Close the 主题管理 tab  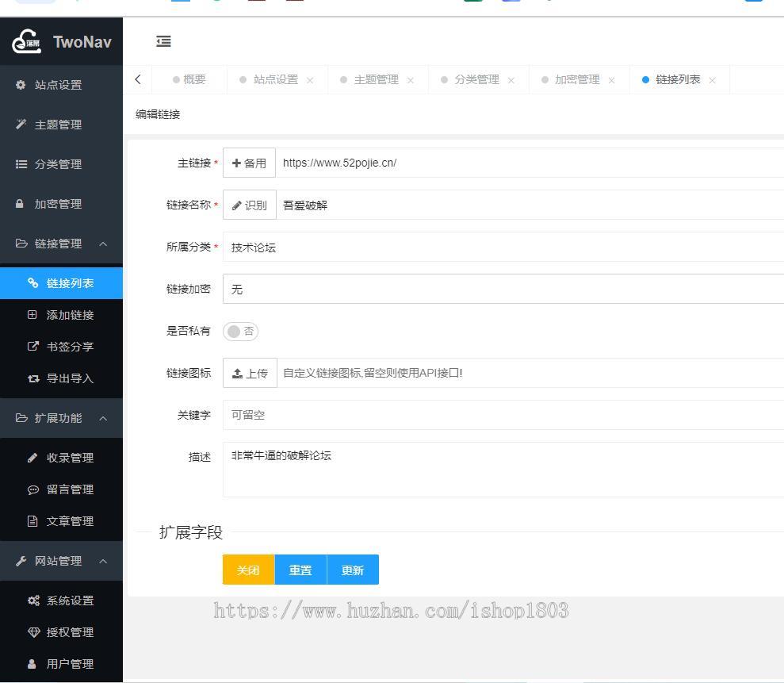tap(411, 81)
